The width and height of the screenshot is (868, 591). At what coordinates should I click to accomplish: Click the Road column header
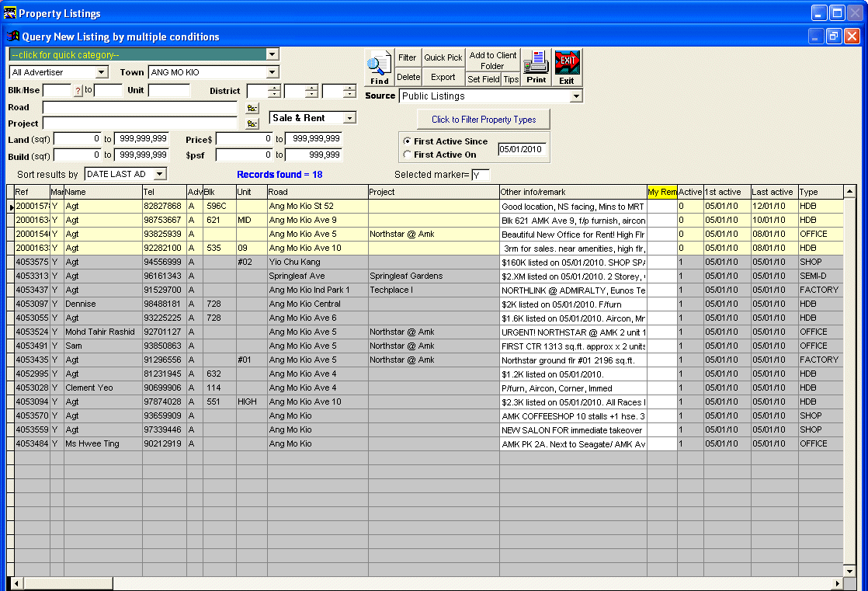point(318,192)
